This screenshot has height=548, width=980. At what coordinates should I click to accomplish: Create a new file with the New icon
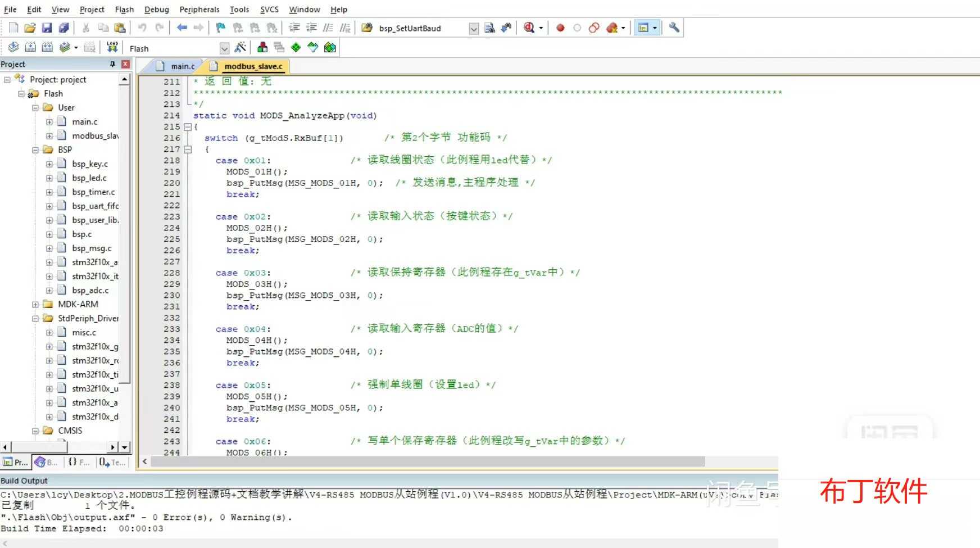click(x=13, y=28)
